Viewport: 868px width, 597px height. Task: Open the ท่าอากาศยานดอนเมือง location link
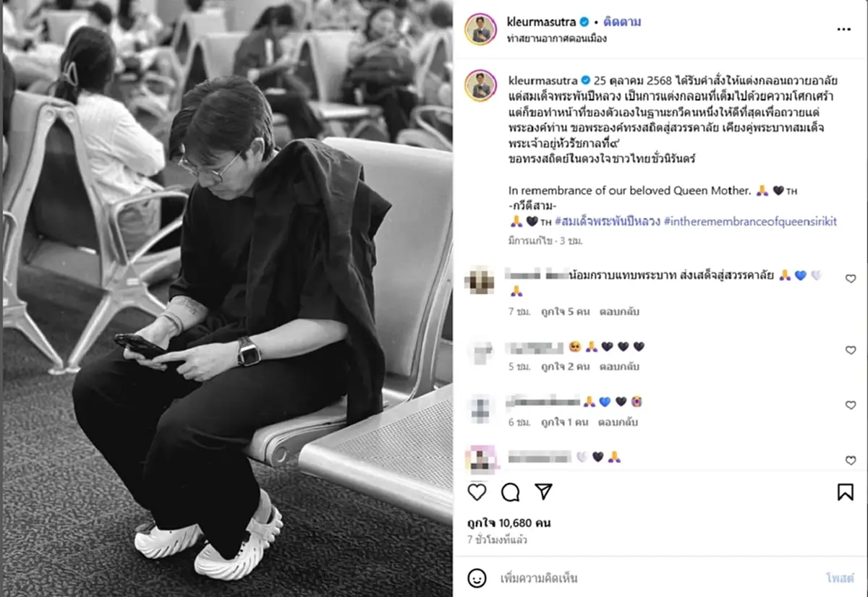(x=557, y=38)
